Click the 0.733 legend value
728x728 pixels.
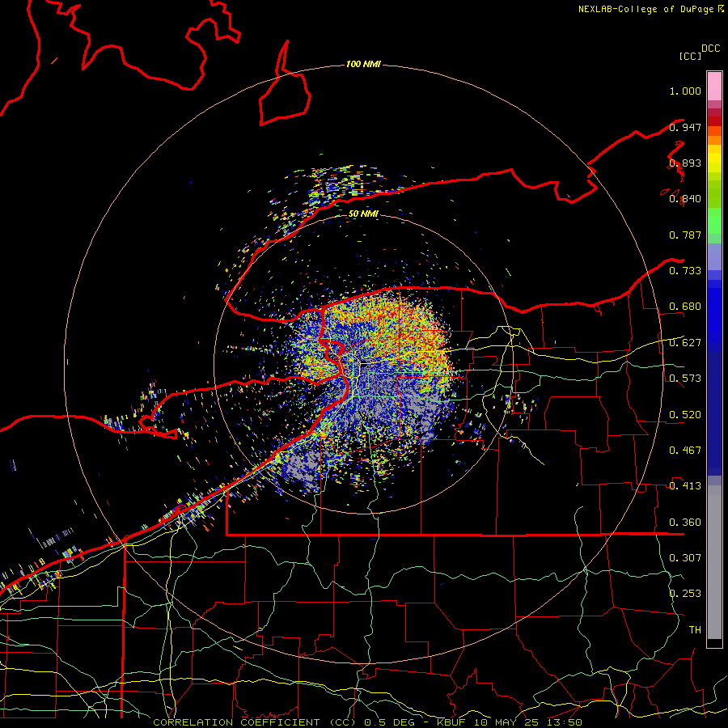click(685, 271)
